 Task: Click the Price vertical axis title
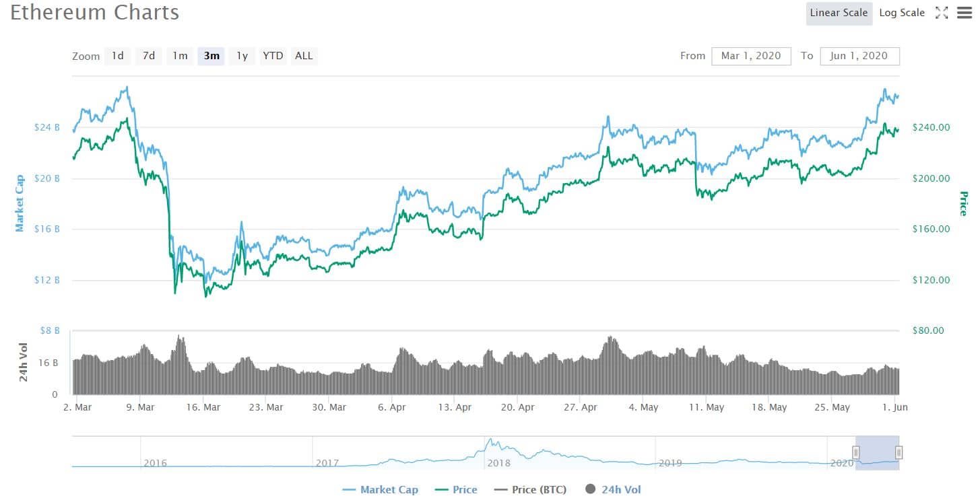pos(963,204)
